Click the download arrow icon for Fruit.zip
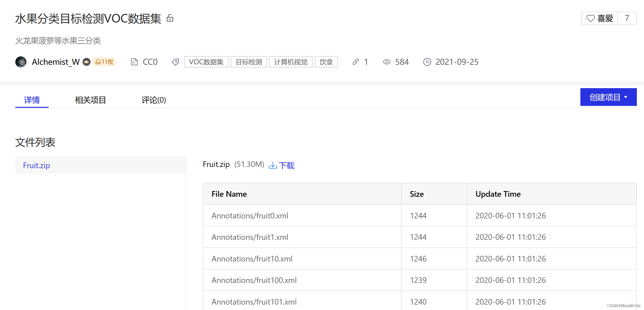This screenshot has height=310, width=644. coord(273,165)
